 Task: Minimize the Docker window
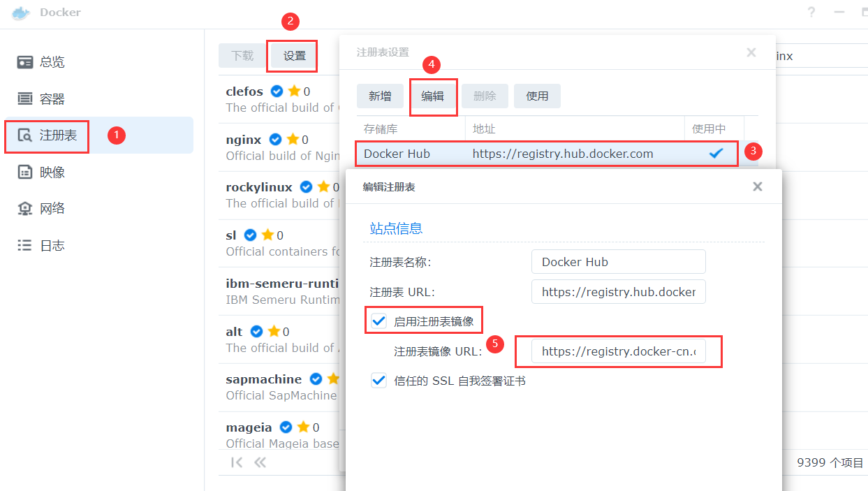839,13
